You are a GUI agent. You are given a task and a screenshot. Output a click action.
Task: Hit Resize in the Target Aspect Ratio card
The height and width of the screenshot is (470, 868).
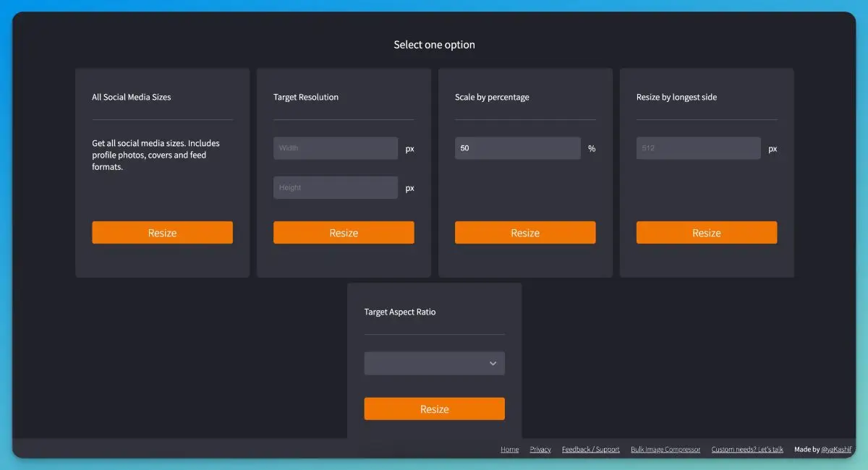434,409
